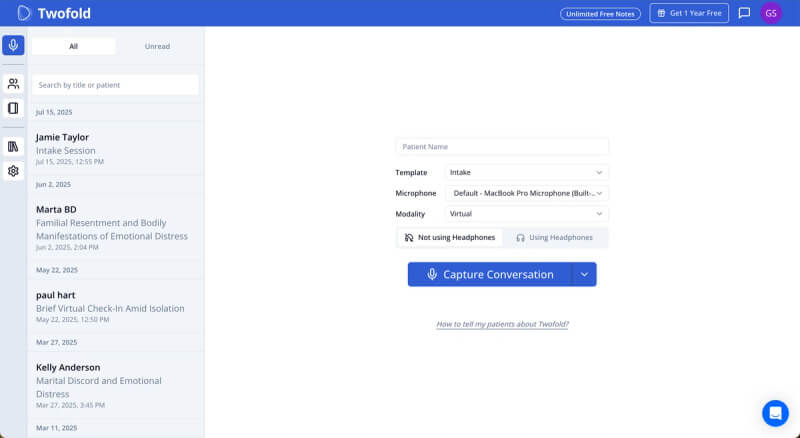800x438 pixels.
Task: Open the GS user avatar menu
Action: pyautogui.click(x=771, y=13)
